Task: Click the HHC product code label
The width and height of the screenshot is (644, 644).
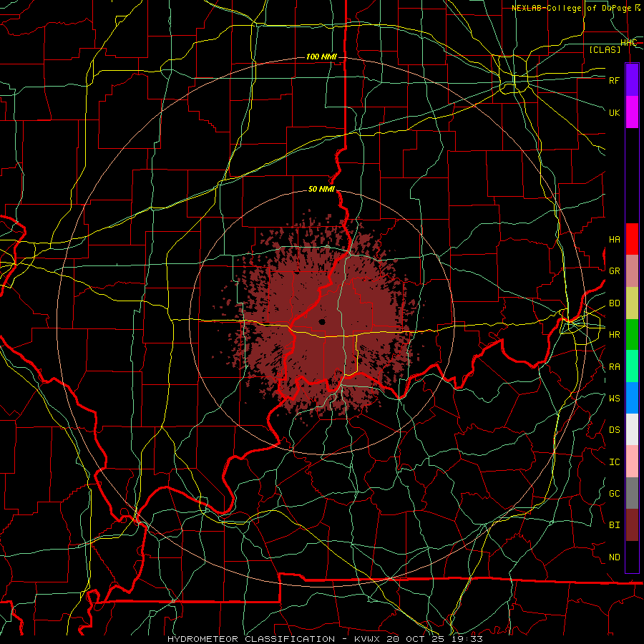Action: [628, 42]
